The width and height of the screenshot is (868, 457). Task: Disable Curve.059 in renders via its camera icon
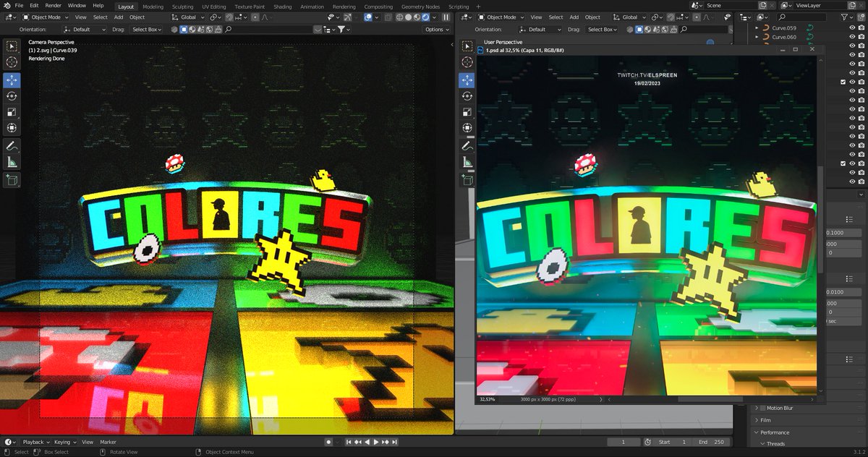(861, 28)
